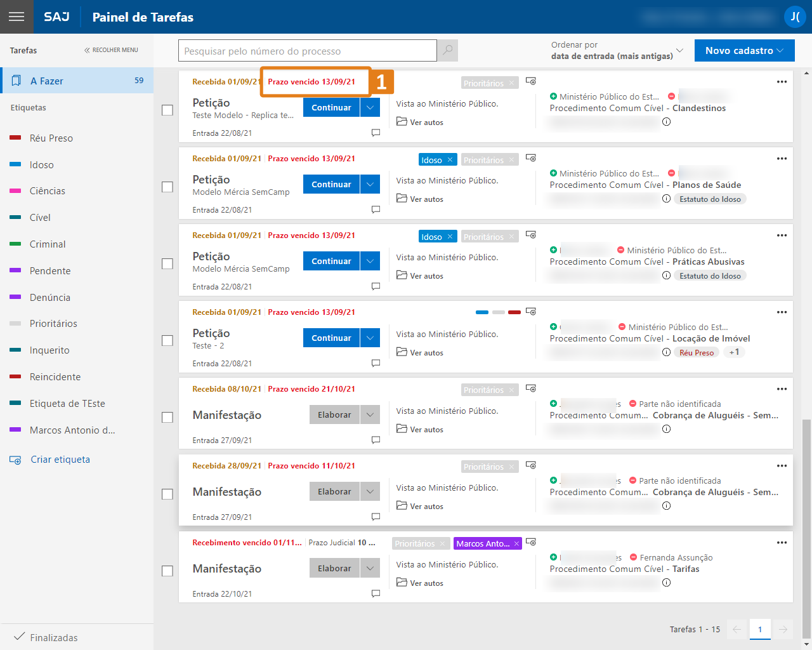Open more options on Locação de Imóvel card
Screen dimensions: 812x650
(x=782, y=312)
